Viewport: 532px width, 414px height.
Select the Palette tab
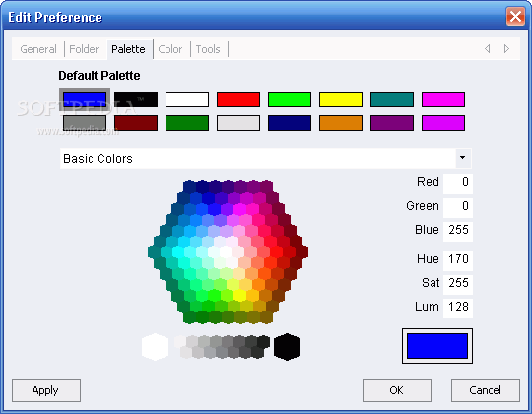(x=129, y=49)
